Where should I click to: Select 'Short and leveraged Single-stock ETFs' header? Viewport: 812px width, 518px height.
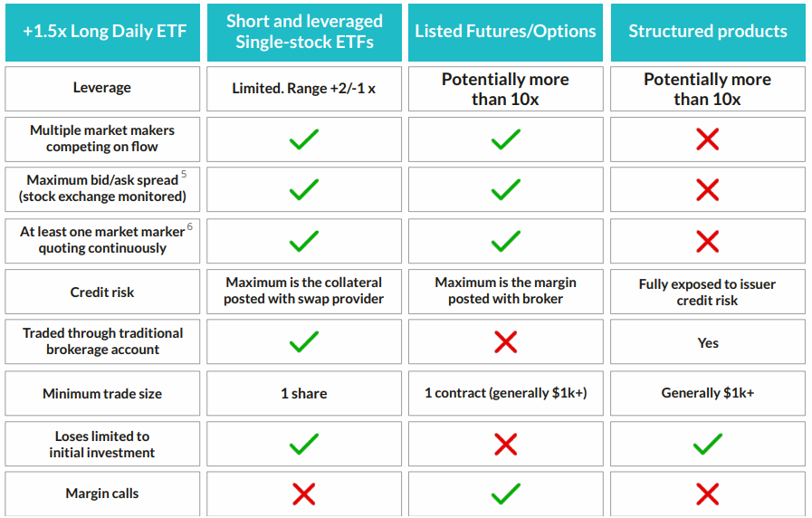pos(304,32)
